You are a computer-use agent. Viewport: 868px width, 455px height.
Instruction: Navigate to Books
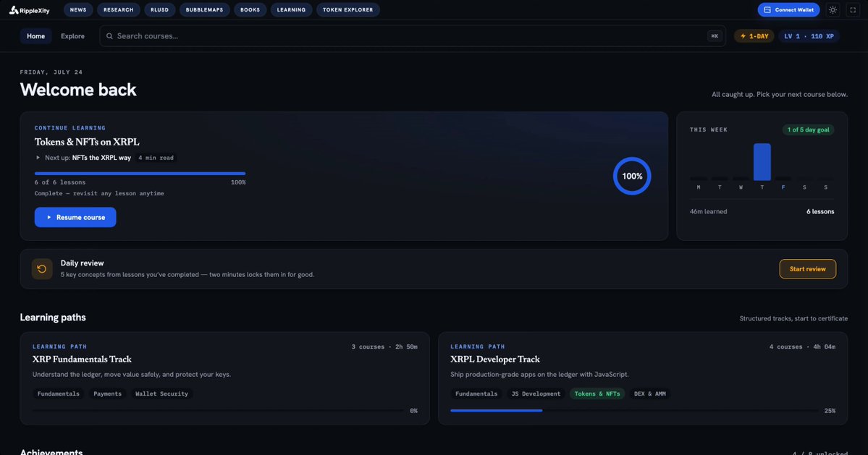[x=250, y=10]
